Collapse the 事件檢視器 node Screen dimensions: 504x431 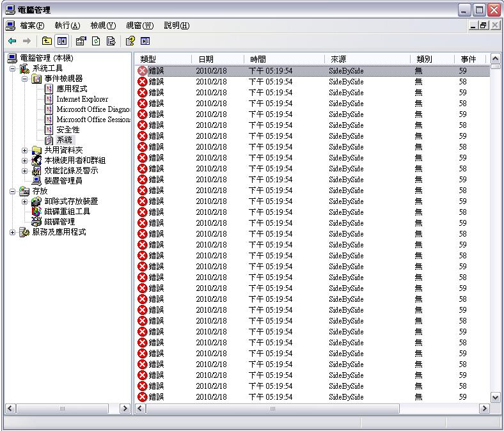[25, 79]
